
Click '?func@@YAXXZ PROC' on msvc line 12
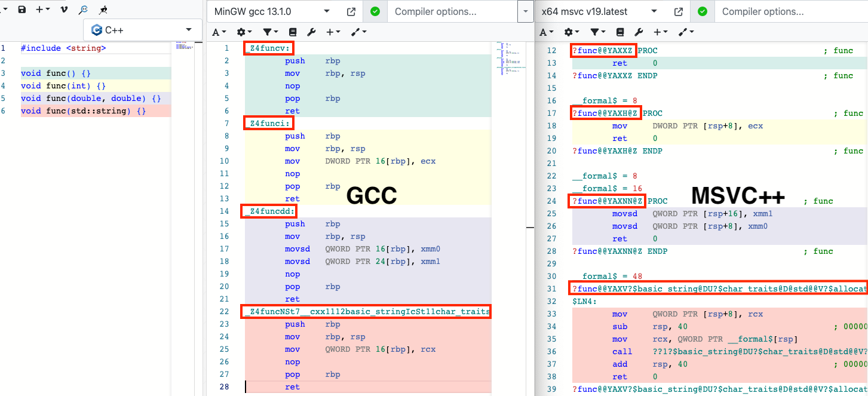click(615, 51)
